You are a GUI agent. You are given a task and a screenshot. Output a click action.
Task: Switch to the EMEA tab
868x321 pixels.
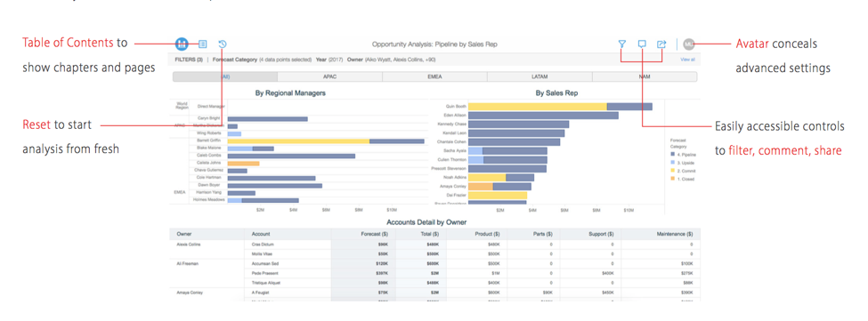pos(434,76)
